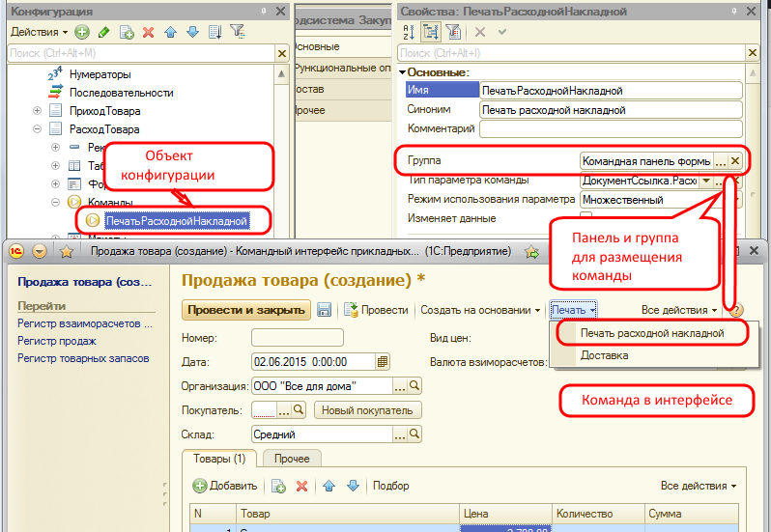The width and height of the screenshot is (771, 532).
Task: Click the copy row icon in Товары toolbar
Action: coord(278,486)
